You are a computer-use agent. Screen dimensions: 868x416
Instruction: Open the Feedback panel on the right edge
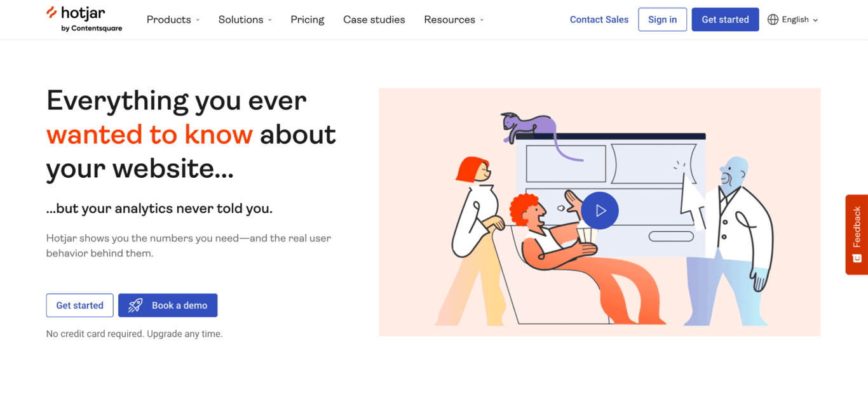tap(857, 234)
